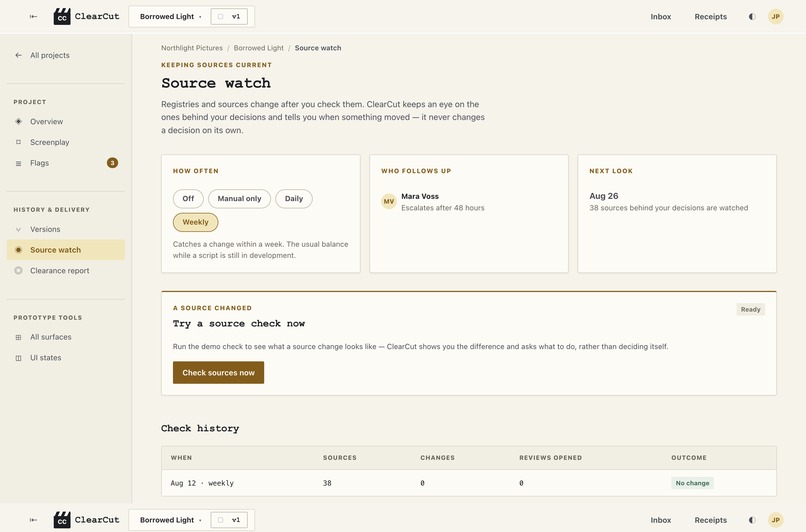Click the All surfaces grid icon

(x=19, y=337)
